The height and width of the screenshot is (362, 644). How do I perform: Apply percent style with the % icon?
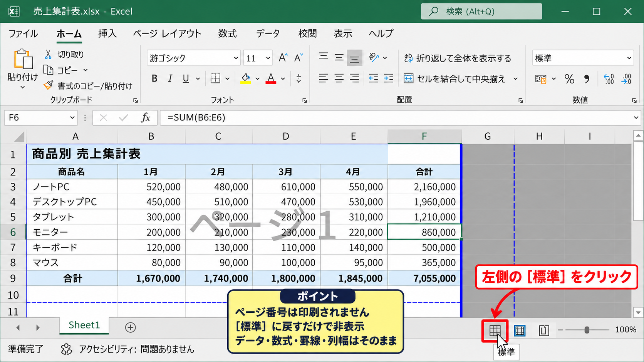click(569, 79)
